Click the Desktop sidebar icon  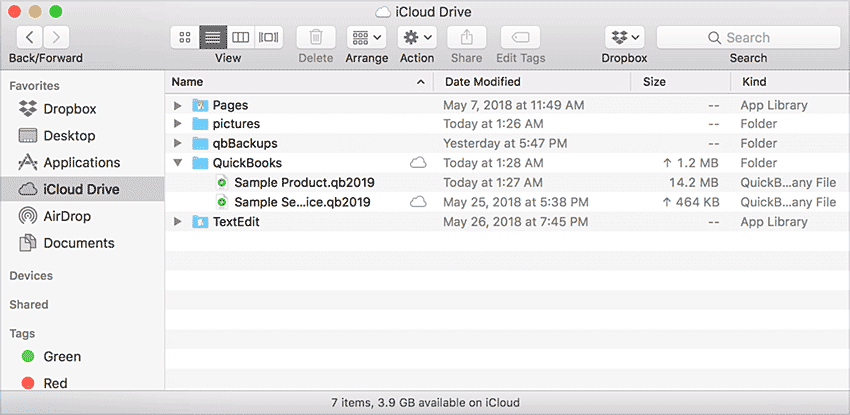[x=28, y=135]
